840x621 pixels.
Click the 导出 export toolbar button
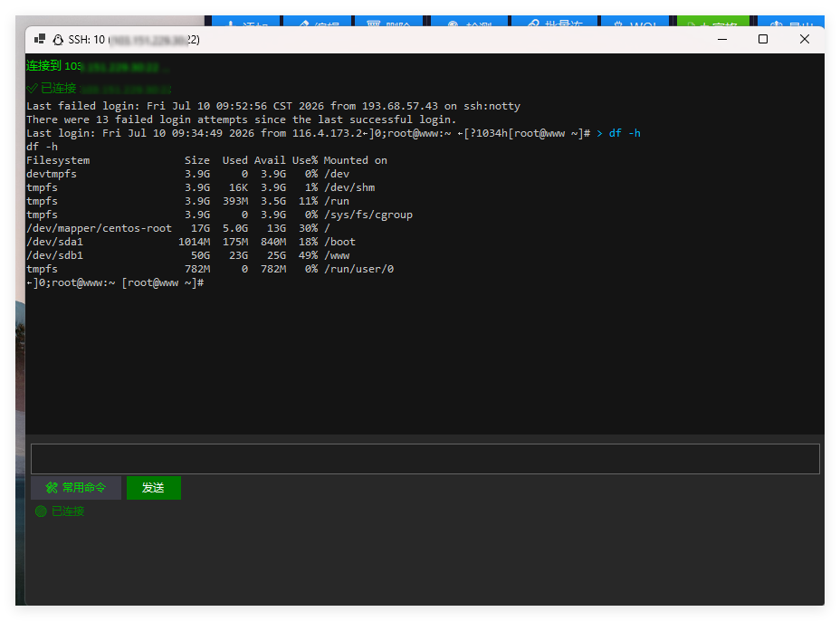(x=791, y=22)
